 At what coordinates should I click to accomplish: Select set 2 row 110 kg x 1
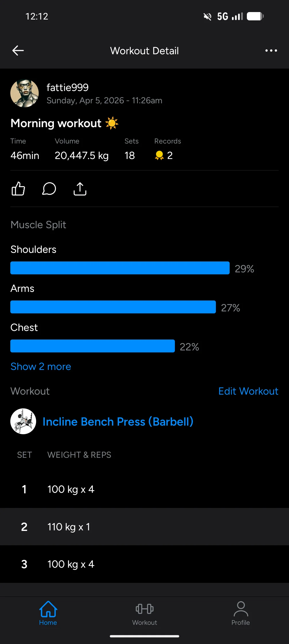coord(144,527)
